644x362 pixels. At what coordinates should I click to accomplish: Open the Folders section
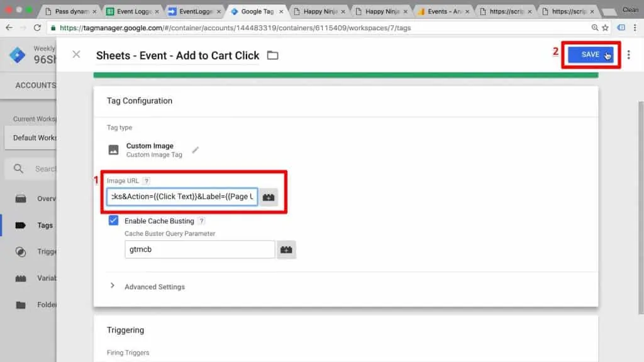pyautogui.click(x=36, y=304)
